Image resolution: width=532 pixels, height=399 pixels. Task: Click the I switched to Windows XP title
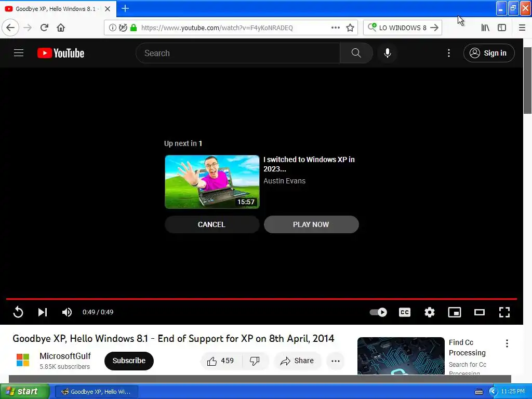click(x=309, y=164)
